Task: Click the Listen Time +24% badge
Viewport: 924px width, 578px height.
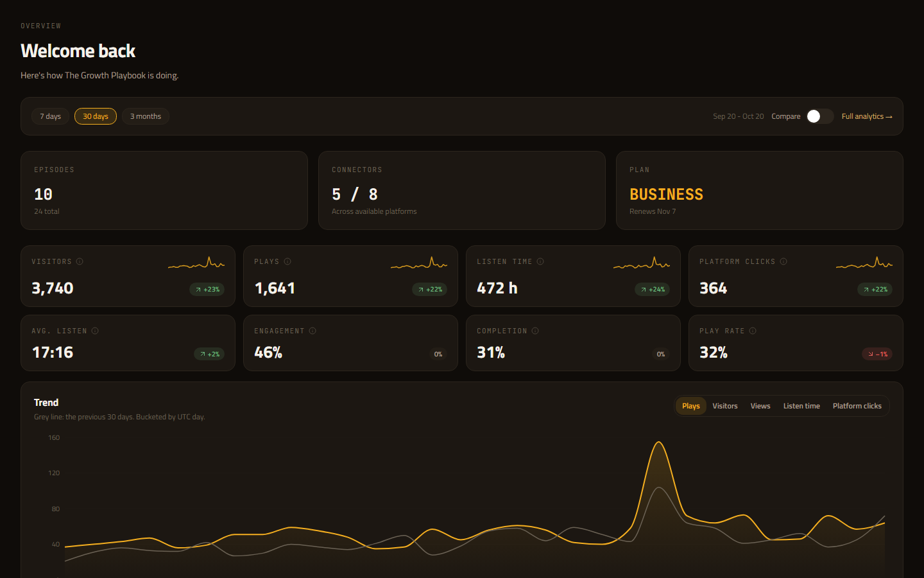Action: pos(653,290)
